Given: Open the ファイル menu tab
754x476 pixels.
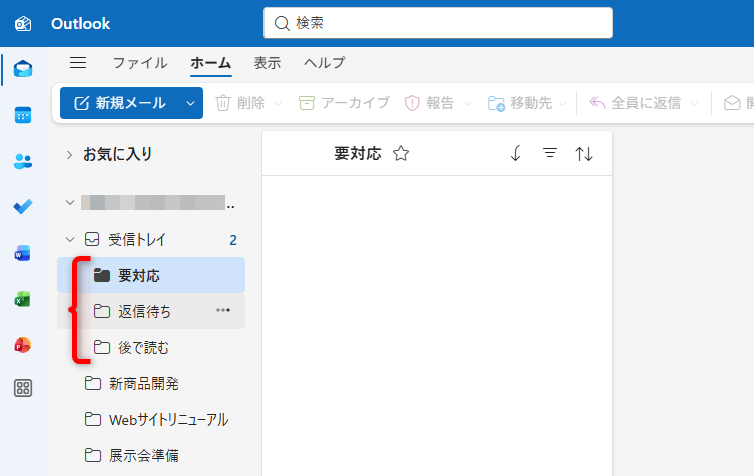Looking at the screenshot, I should point(140,63).
